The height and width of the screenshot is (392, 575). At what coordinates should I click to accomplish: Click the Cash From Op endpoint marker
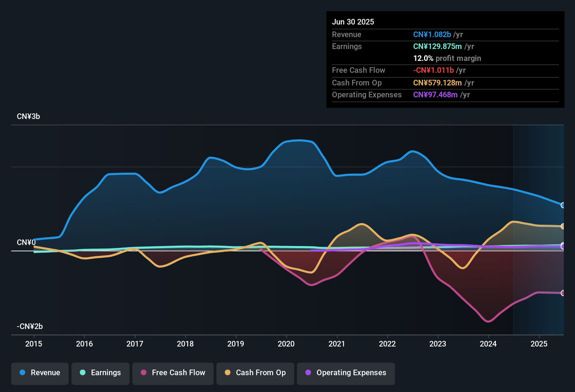point(563,225)
